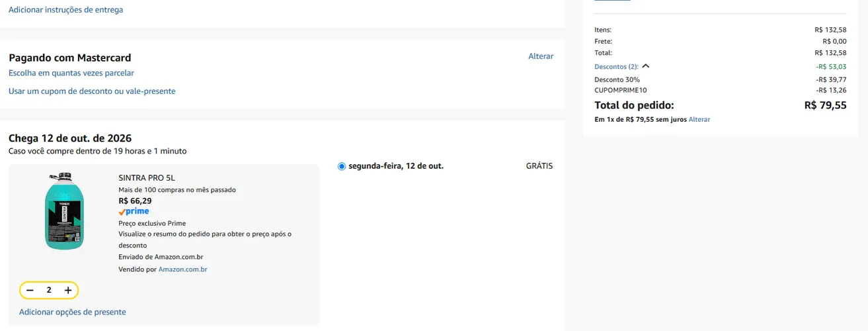This screenshot has width=868, height=331.
Task: Click the -R$ 53,03 discount total
Action: click(831, 67)
